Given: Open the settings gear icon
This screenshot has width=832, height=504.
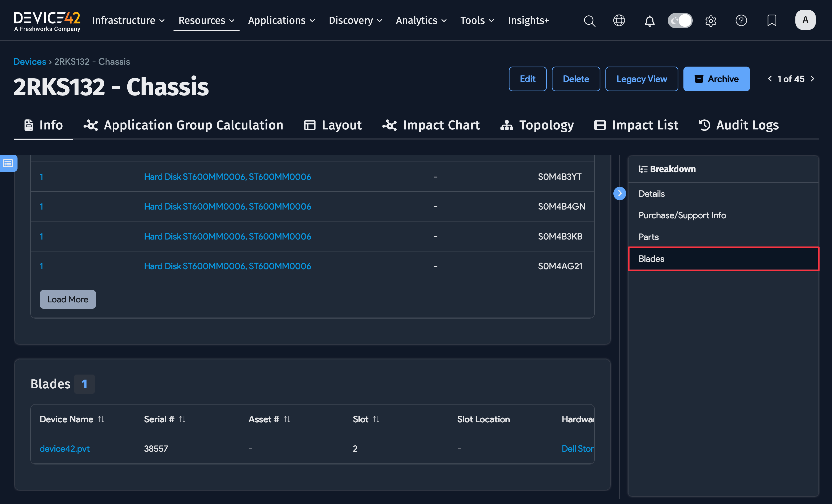Looking at the screenshot, I should coord(710,21).
